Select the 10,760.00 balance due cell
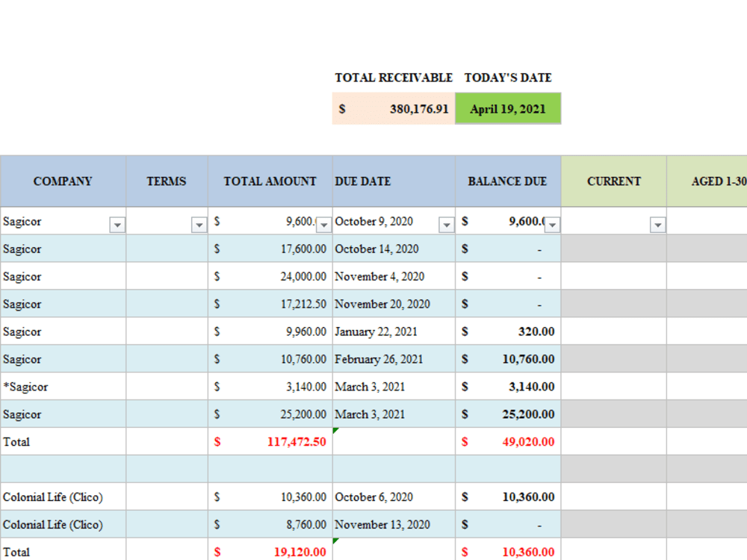The width and height of the screenshot is (747, 560). 507,358
